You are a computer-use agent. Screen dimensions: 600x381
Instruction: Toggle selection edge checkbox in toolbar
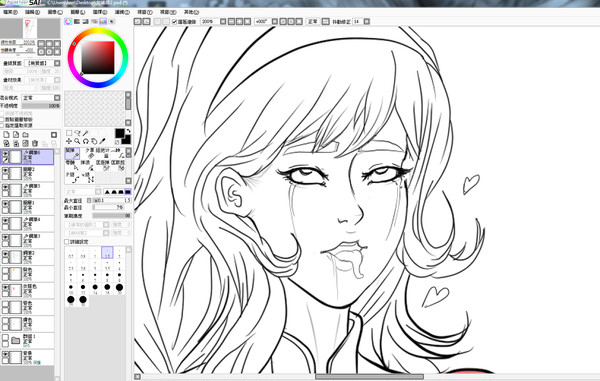(x=175, y=22)
